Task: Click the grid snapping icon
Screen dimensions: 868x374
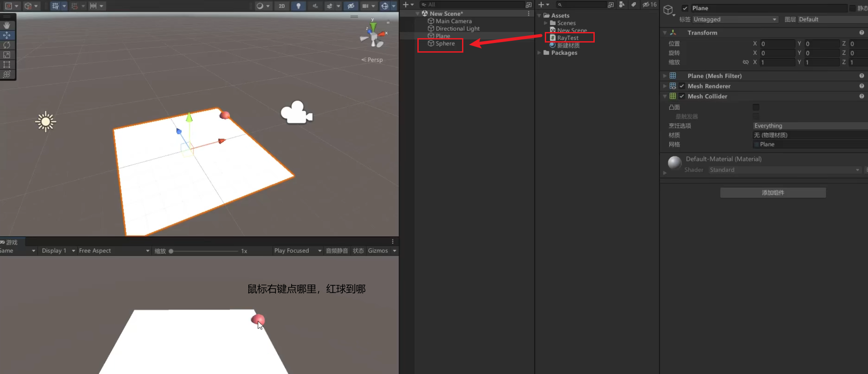Action: (74, 6)
